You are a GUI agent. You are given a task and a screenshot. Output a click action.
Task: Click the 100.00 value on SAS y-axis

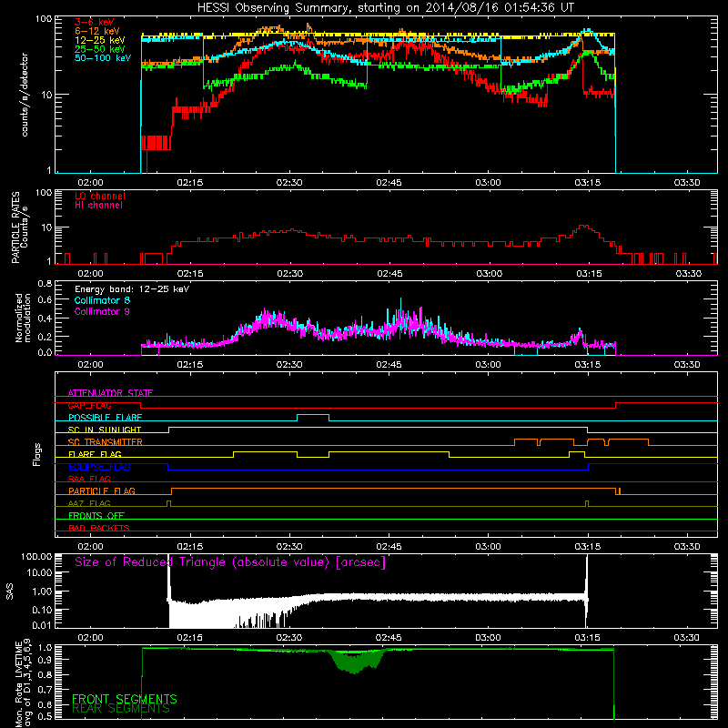point(36,556)
